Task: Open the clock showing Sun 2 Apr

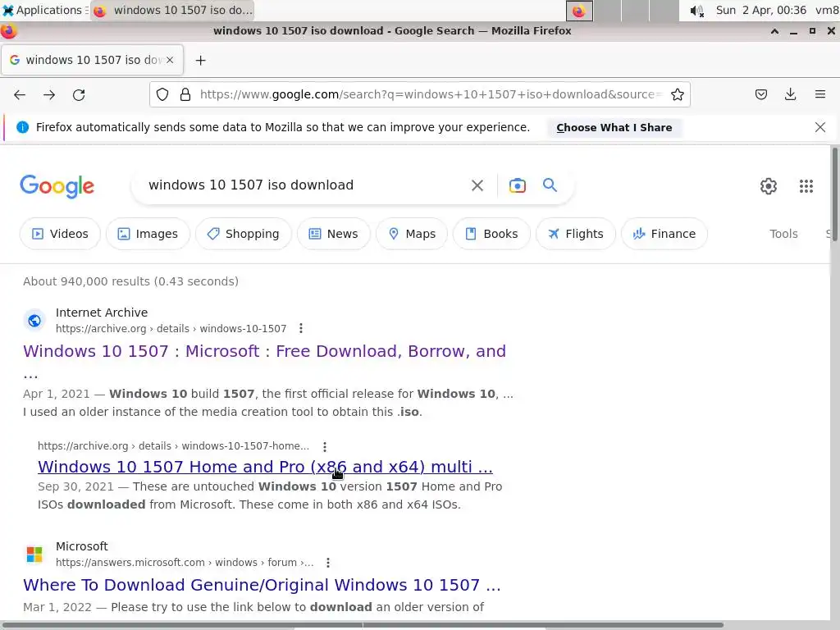Action: click(x=760, y=10)
